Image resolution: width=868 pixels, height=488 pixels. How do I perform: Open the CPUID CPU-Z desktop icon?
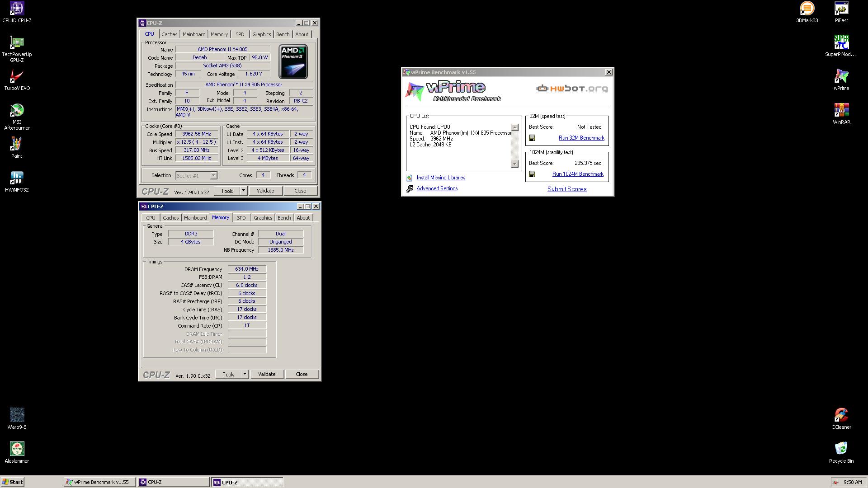click(17, 12)
